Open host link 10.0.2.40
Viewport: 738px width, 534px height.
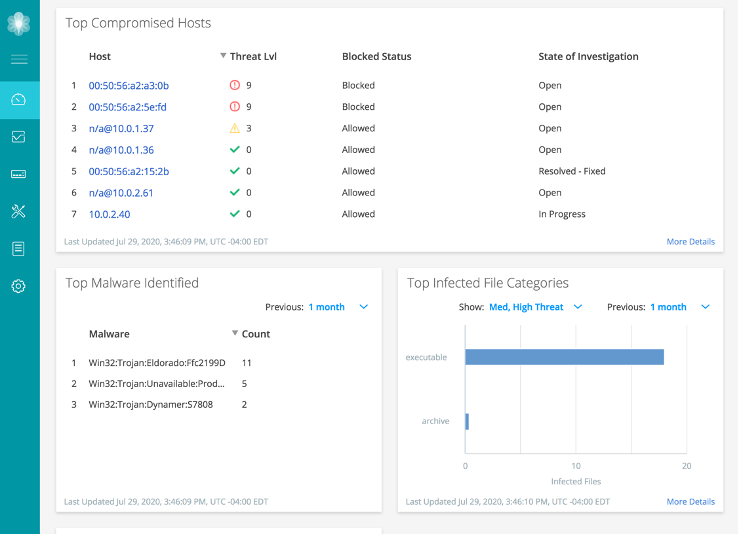[x=109, y=214]
